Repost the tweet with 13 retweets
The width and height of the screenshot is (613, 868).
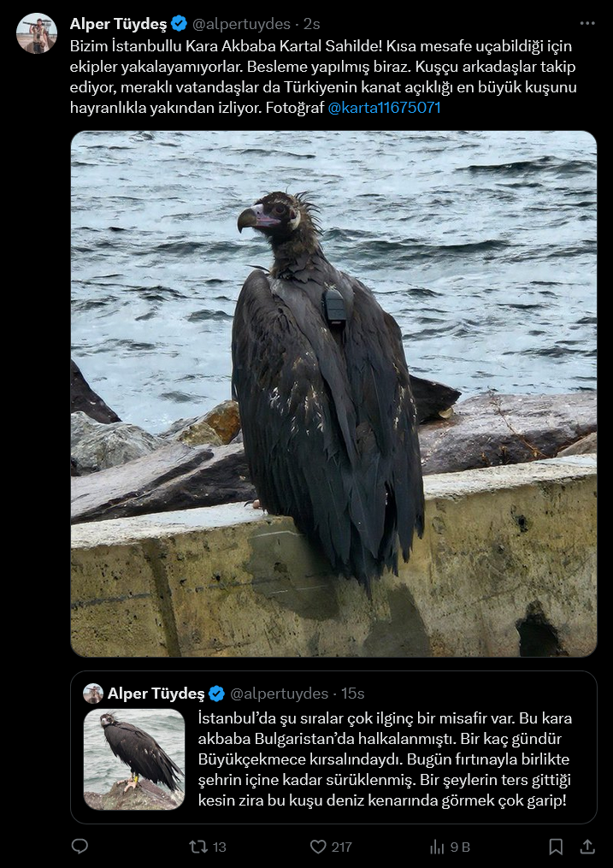coord(208,847)
